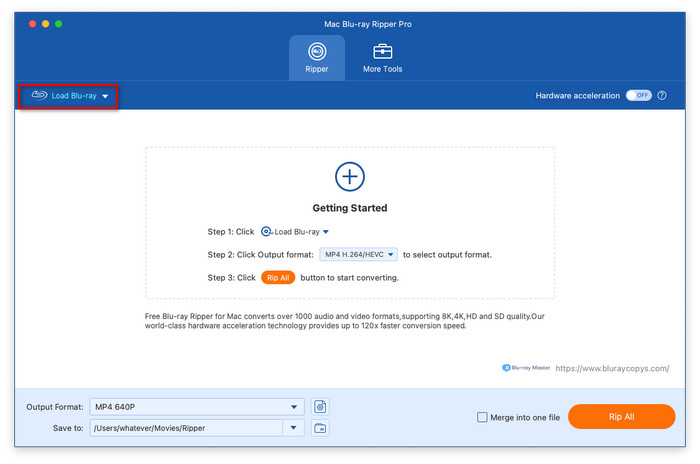The width and height of the screenshot is (700, 464).
Task: Switch to the Ripper tab
Action: [317, 56]
